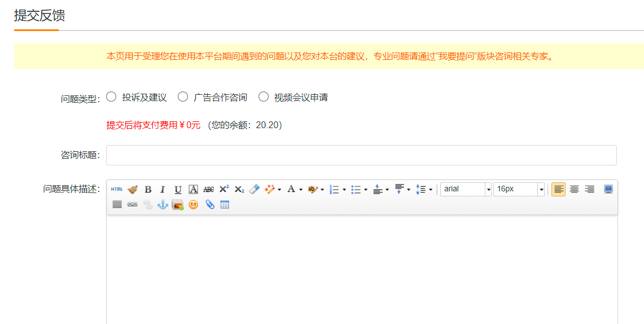The width and height of the screenshot is (644, 324).
Task: Insert an anchor with anchor icon
Action: pyautogui.click(x=163, y=205)
